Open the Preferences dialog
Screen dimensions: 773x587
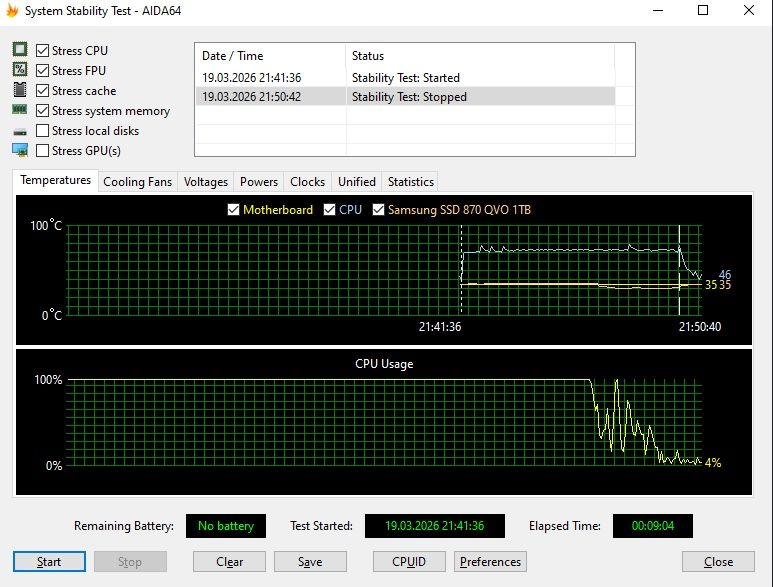coord(490,562)
